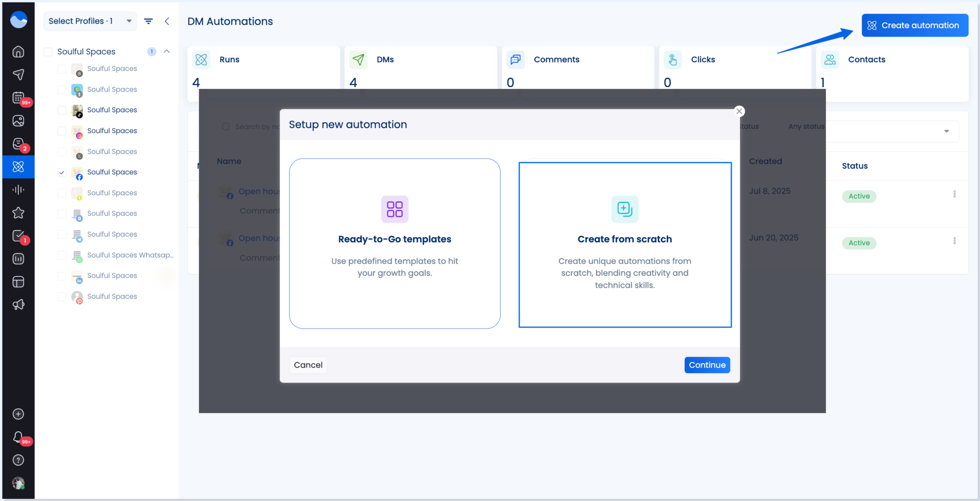Click the Clicks pointer stat icon

(x=673, y=60)
